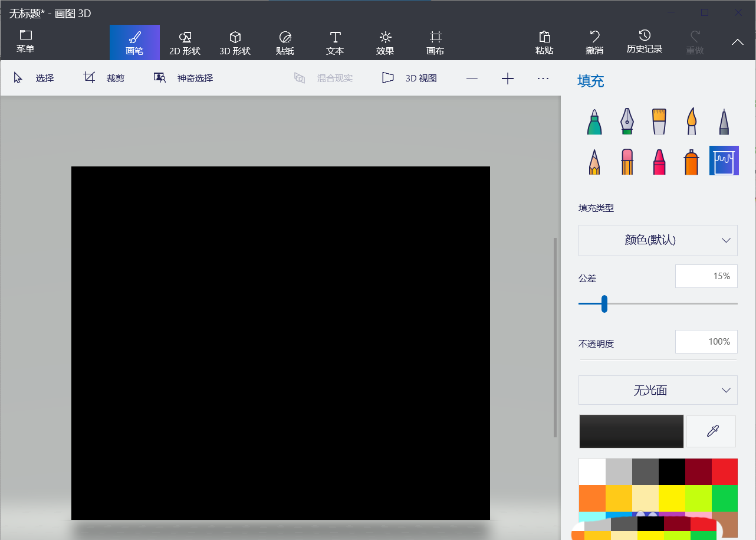Open the current color preview box
The image size is (756, 540).
coord(632,431)
